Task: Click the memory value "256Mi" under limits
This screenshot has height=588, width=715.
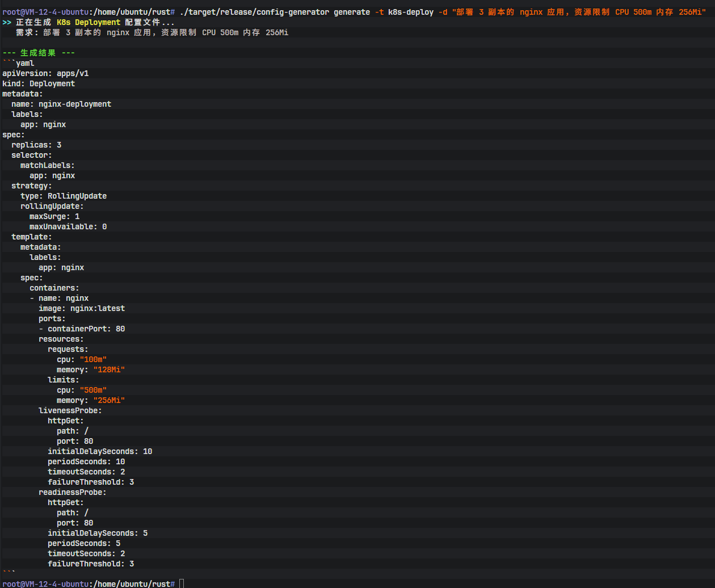Action: point(109,400)
